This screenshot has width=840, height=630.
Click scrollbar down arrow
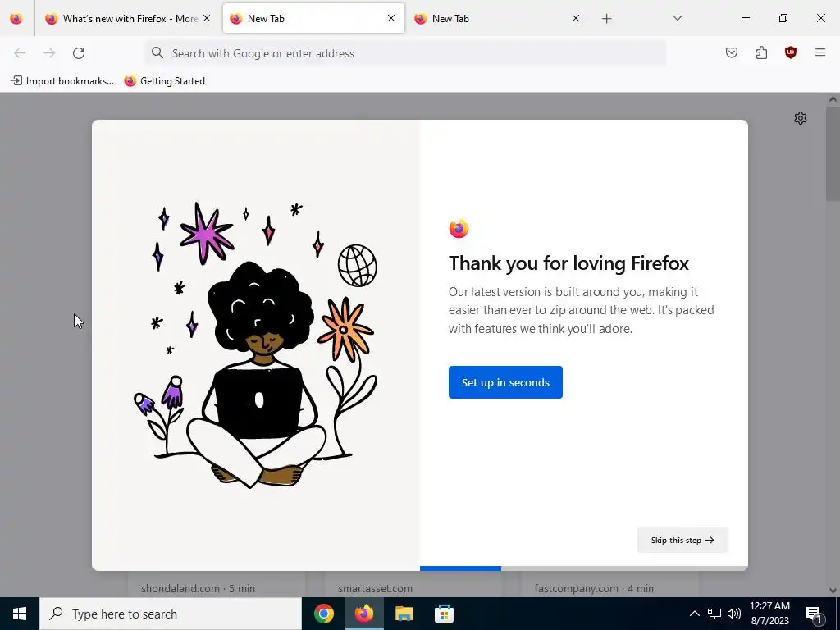833,591
